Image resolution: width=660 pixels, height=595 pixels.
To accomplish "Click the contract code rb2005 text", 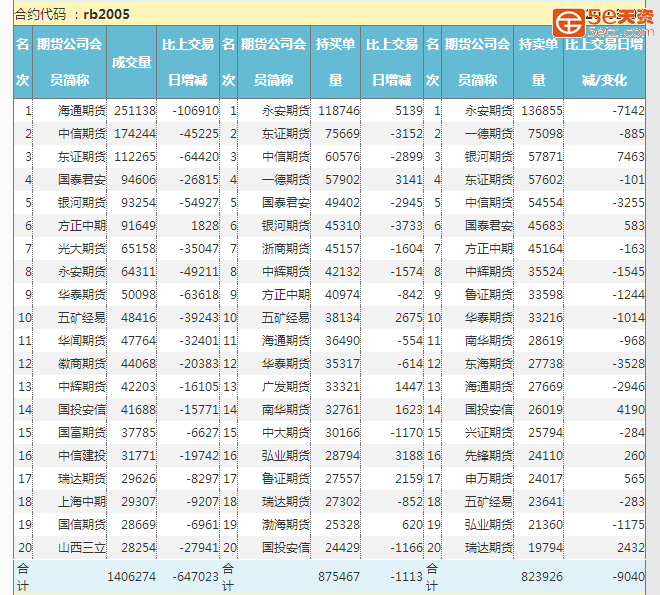I will point(106,14).
